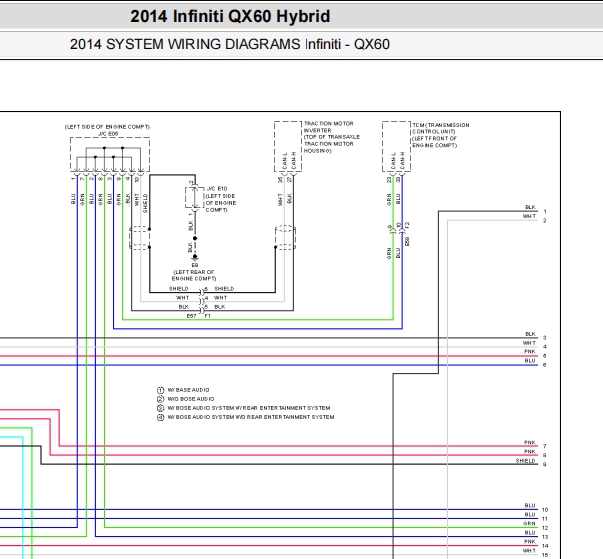This screenshot has height=559, width=603.
Task: Click the J/C E10 junction connector symbol
Action: coord(195,198)
